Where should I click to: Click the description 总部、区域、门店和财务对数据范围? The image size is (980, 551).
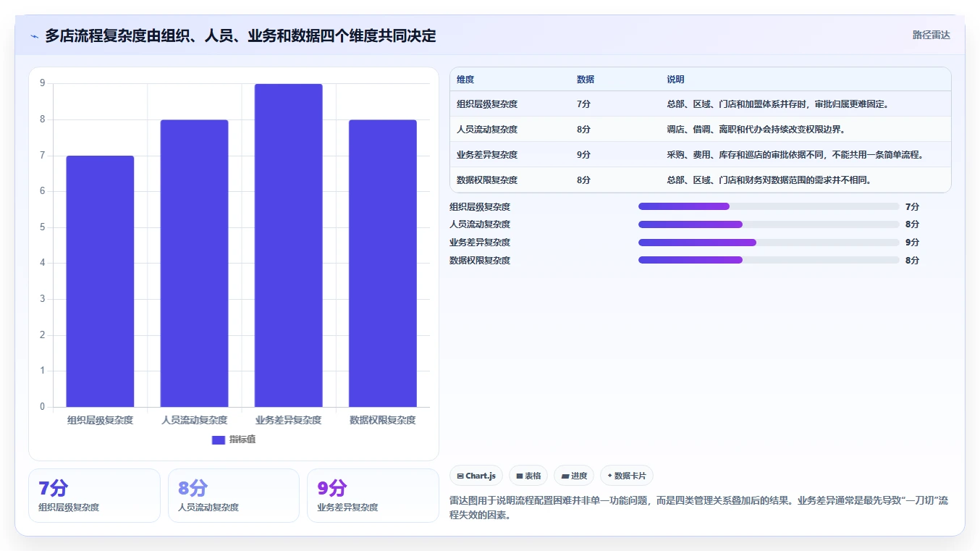[769, 180]
